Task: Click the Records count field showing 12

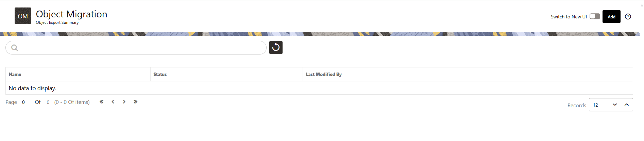Action: (x=600, y=105)
